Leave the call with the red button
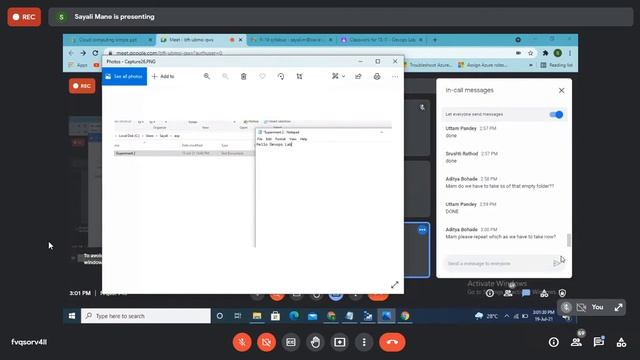 click(392, 342)
